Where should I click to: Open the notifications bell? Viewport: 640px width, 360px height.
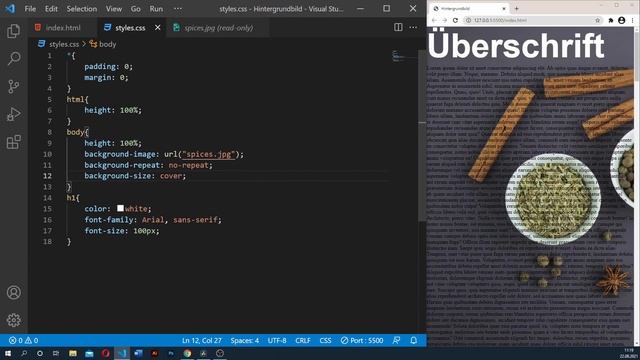coord(413,340)
